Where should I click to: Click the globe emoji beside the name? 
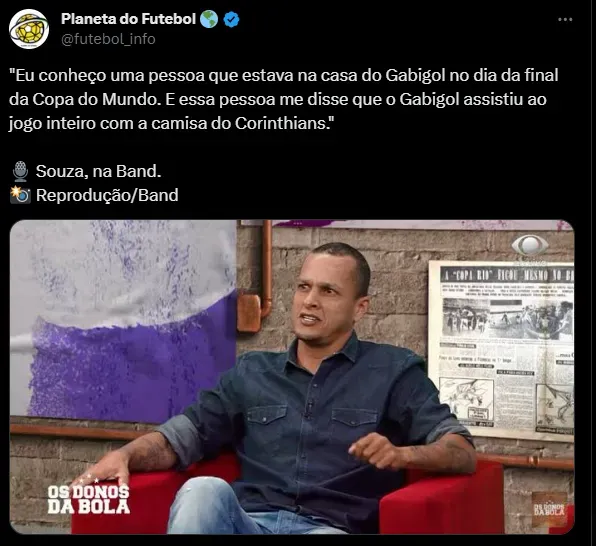209,19
